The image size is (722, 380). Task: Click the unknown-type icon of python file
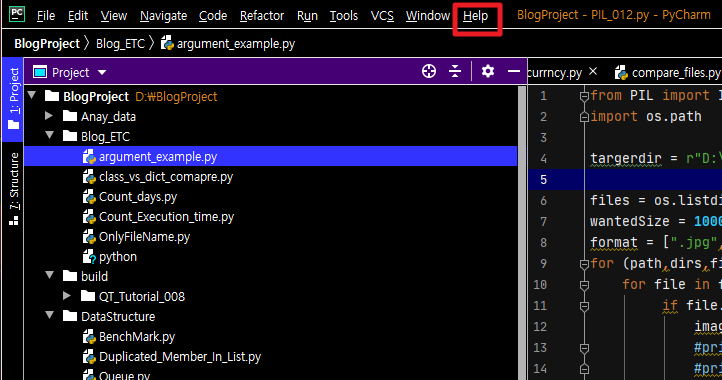pos(89,257)
